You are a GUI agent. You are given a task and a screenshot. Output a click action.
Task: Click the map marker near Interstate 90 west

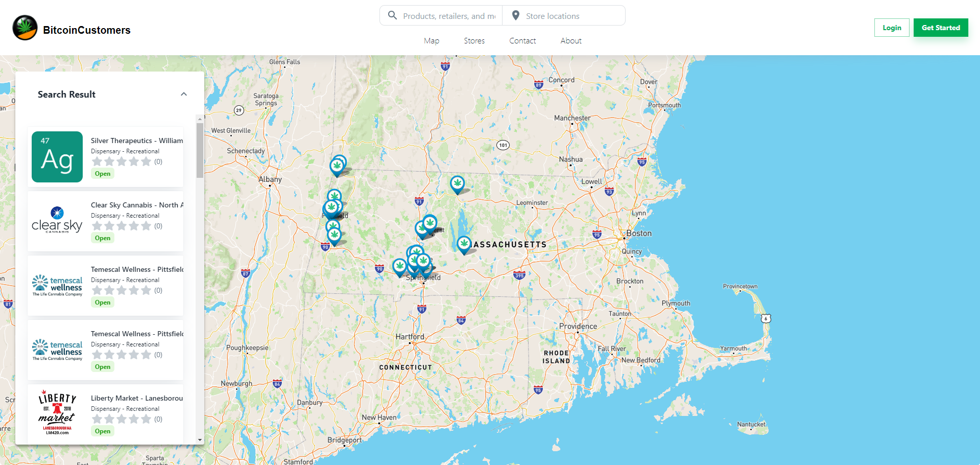pos(334,236)
